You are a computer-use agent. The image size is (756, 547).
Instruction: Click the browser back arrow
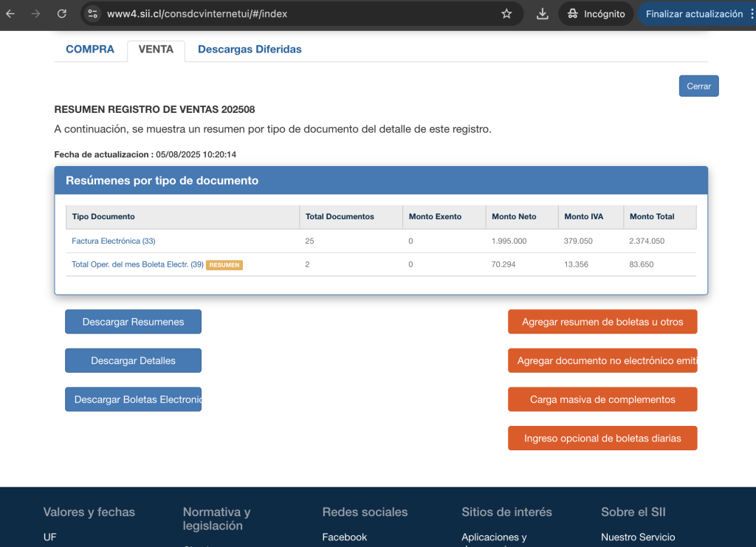[x=10, y=13]
